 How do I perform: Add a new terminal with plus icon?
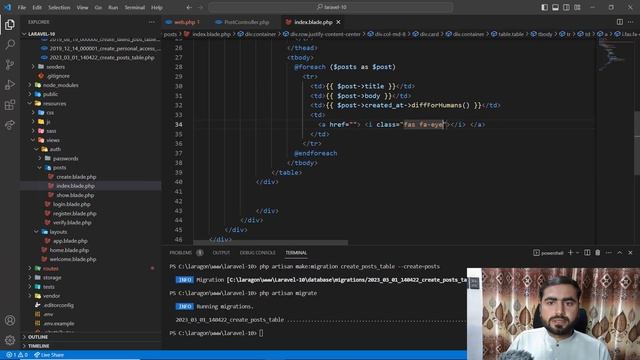point(571,253)
